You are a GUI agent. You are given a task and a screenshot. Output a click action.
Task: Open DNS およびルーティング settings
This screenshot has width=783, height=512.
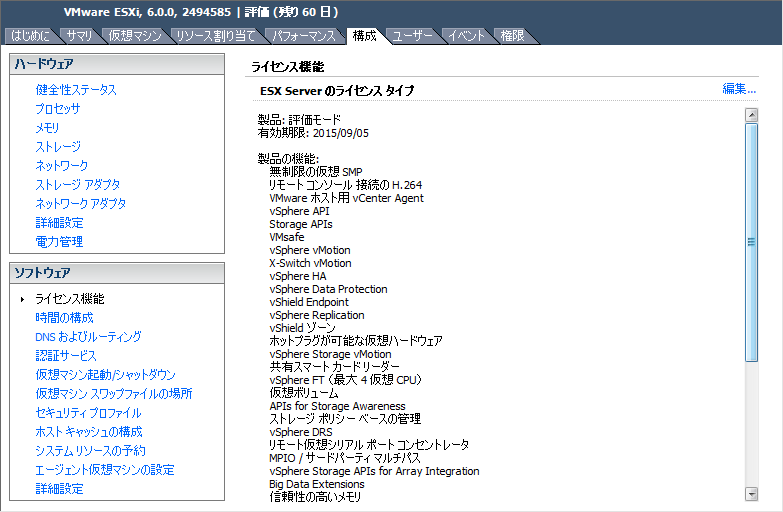(x=88, y=337)
